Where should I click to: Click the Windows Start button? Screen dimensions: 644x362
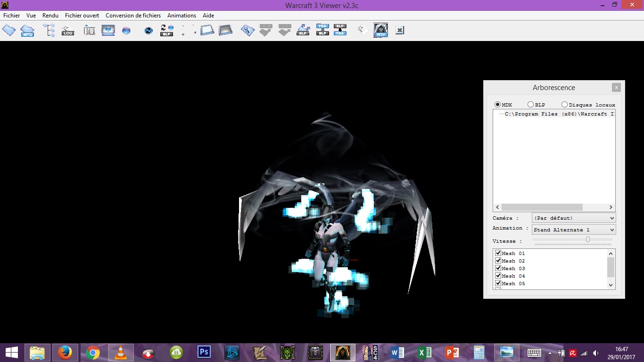[12, 353]
